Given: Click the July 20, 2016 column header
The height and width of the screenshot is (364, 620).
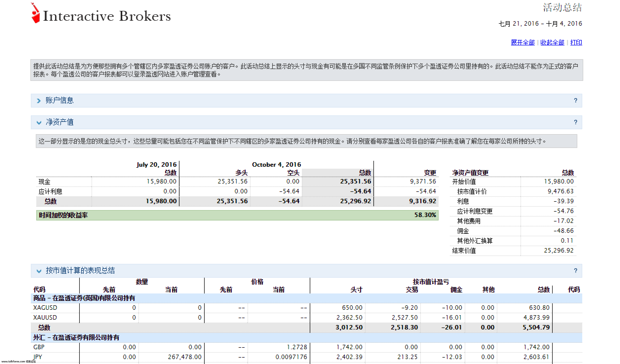Looking at the screenshot, I should [x=156, y=164].
